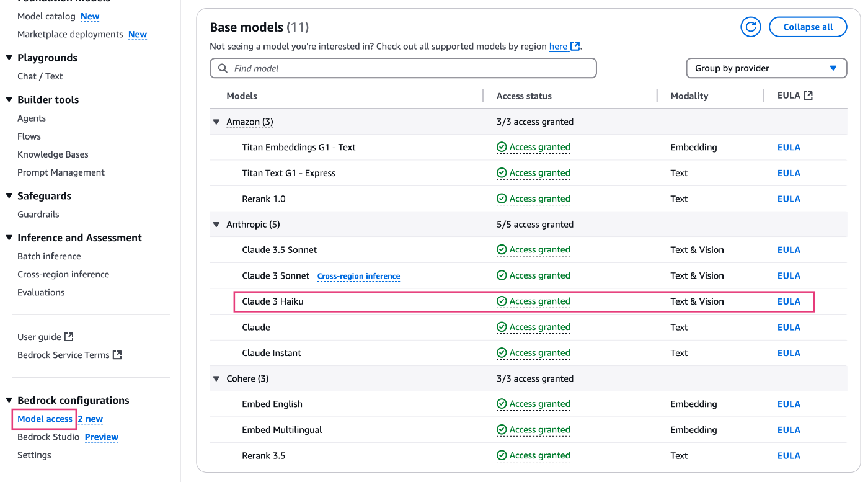Click the 'Claude 3 Sonnet' model name
The height and width of the screenshot is (482, 868).
tap(276, 275)
